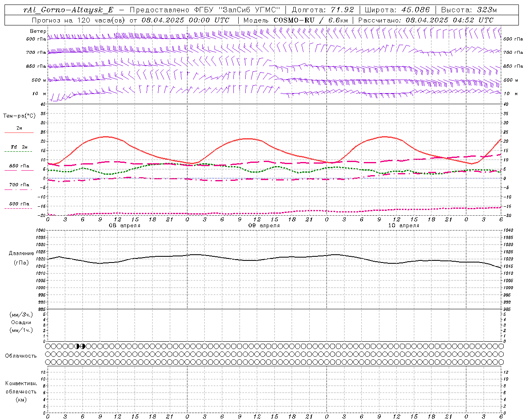Click the Модель COSMO-RU / 6.6км label
The height and width of the screenshot is (420, 525).
click(x=295, y=20)
